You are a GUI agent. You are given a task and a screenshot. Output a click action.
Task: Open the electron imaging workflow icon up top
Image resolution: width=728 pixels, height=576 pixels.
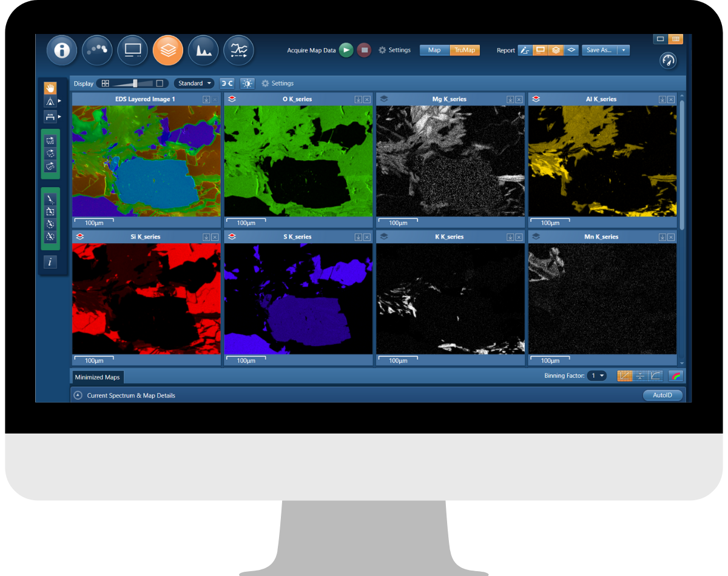(132, 50)
